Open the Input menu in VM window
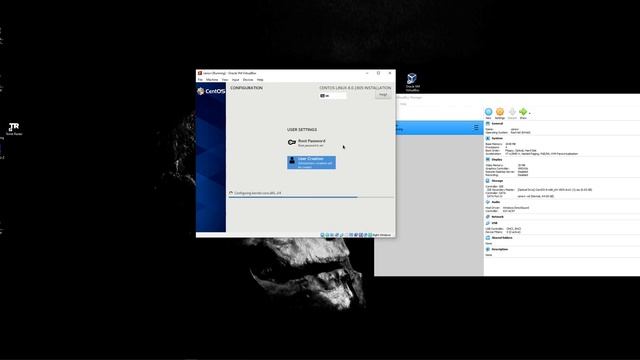Screen dimensions: 640x360 coord(236,80)
